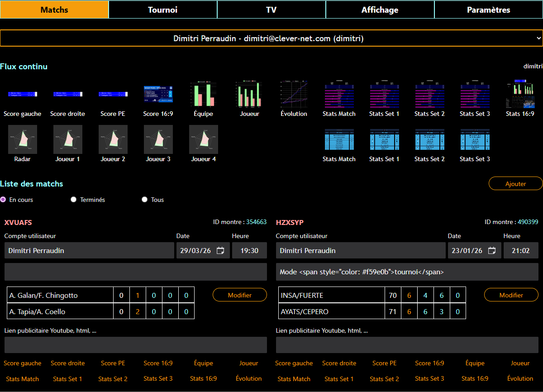
Task: Select the Joueur 3 radar icon
Action: click(x=158, y=139)
